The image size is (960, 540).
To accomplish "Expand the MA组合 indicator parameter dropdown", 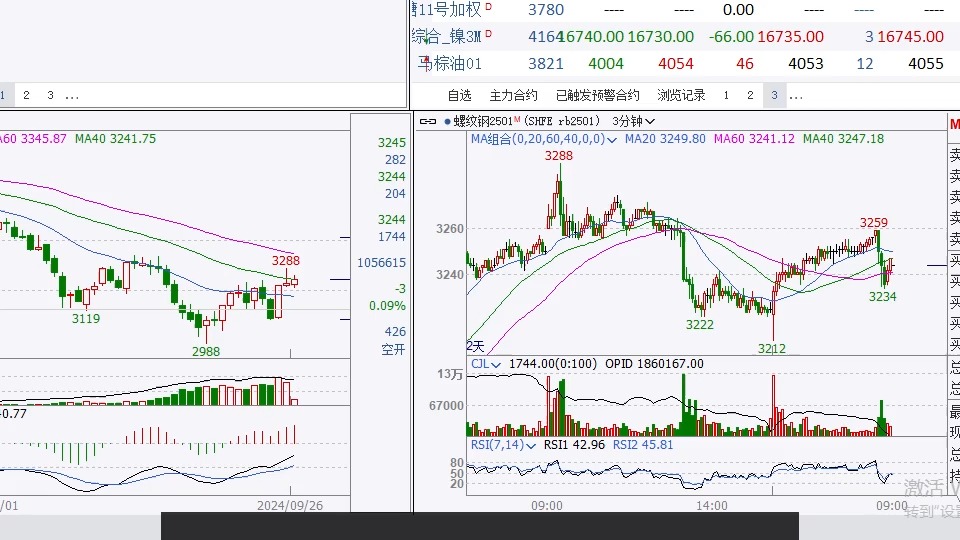I will tap(611, 139).
